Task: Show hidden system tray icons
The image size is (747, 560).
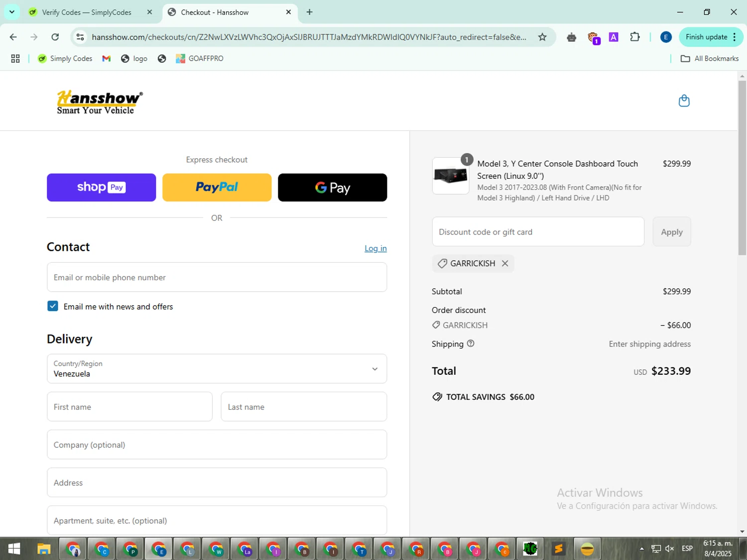Action: [x=641, y=549]
